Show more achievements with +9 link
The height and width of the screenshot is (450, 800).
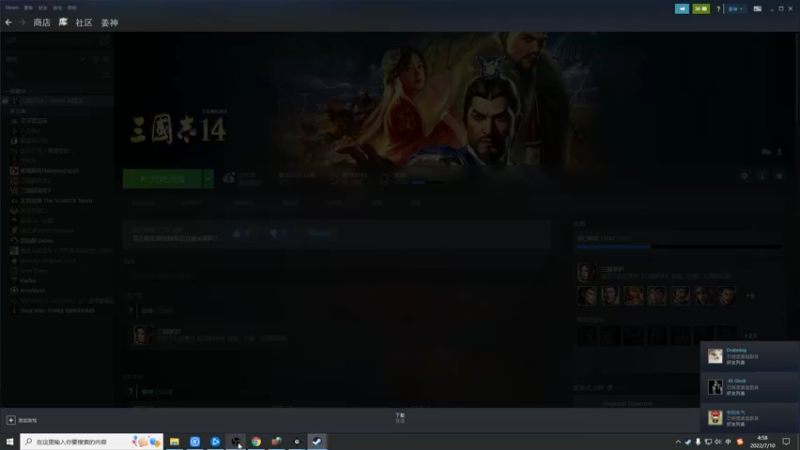(x=749, y=296)
